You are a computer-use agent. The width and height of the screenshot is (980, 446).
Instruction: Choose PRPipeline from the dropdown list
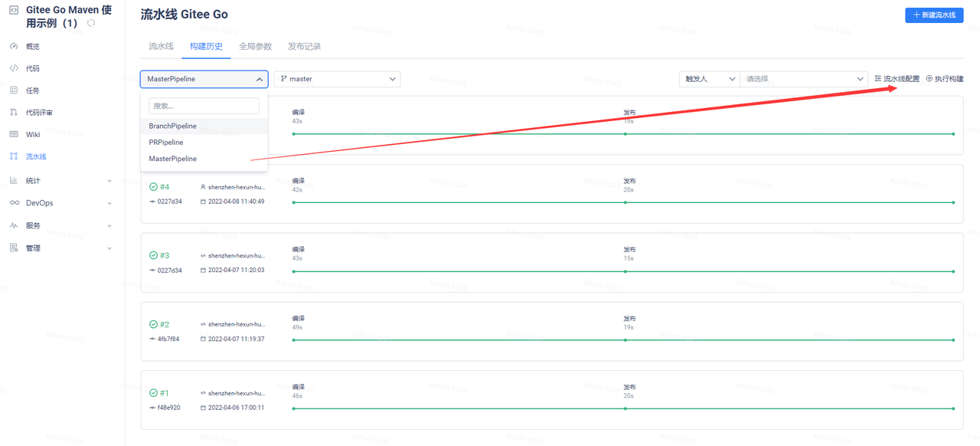pyautogui.click(x=204, y=143)
